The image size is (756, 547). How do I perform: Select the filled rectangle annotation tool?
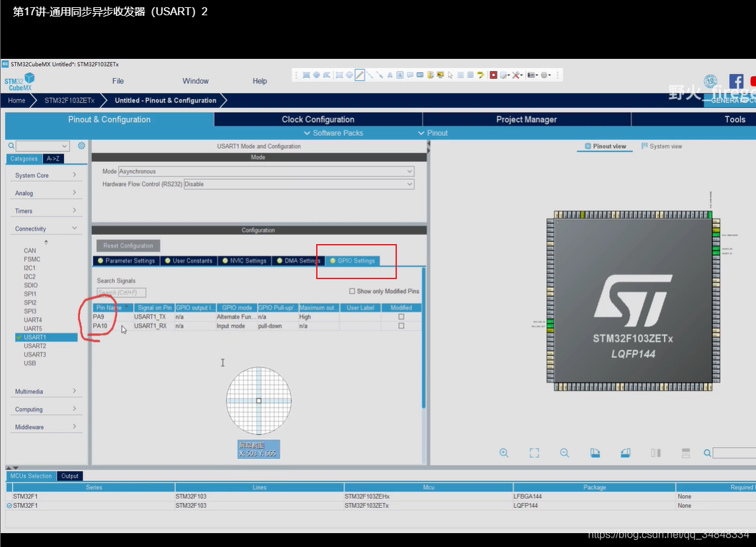[306, 75]
